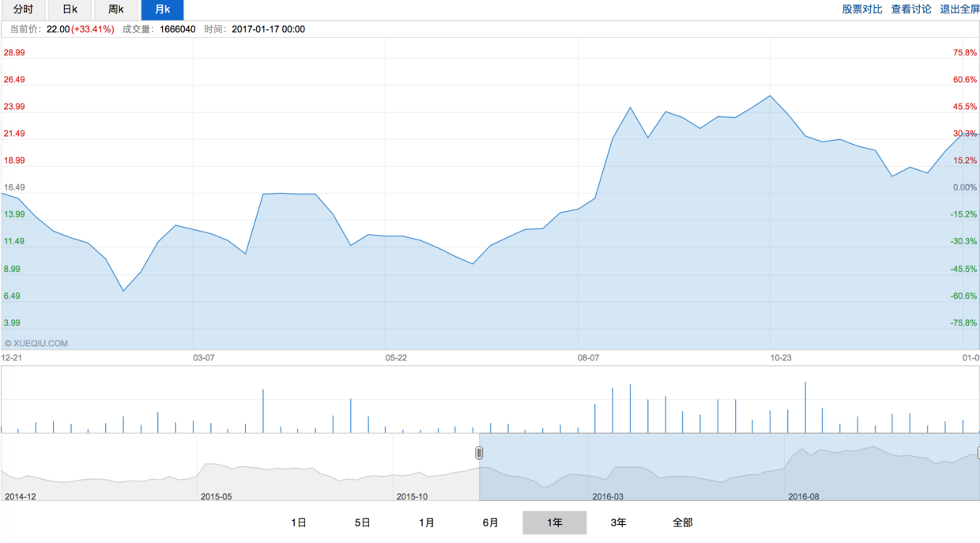The width and height of the screenshot is (980, 543).
Task: Choose the 5日 time range
Action: [x=363, y=522]
